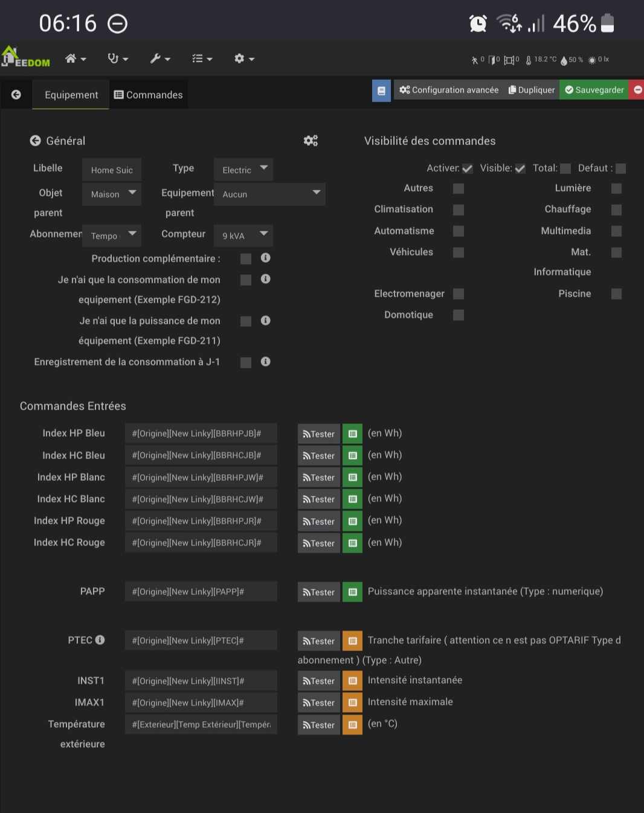Click the back arrow icon left of Equipement
Screen dimensions: 644x813
pos(16,95)
